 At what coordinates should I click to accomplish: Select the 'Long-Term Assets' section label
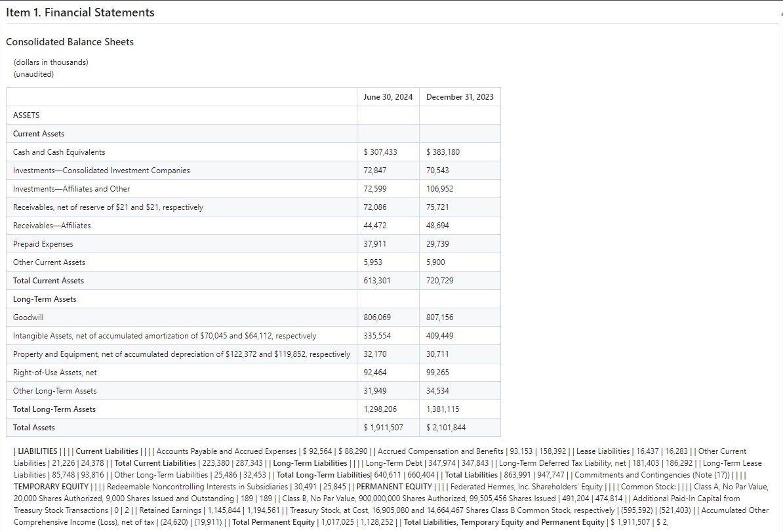[45, 299]
